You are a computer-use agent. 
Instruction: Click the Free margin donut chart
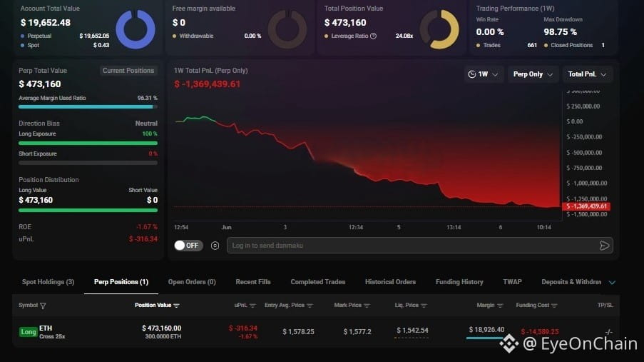pos(287,29)
